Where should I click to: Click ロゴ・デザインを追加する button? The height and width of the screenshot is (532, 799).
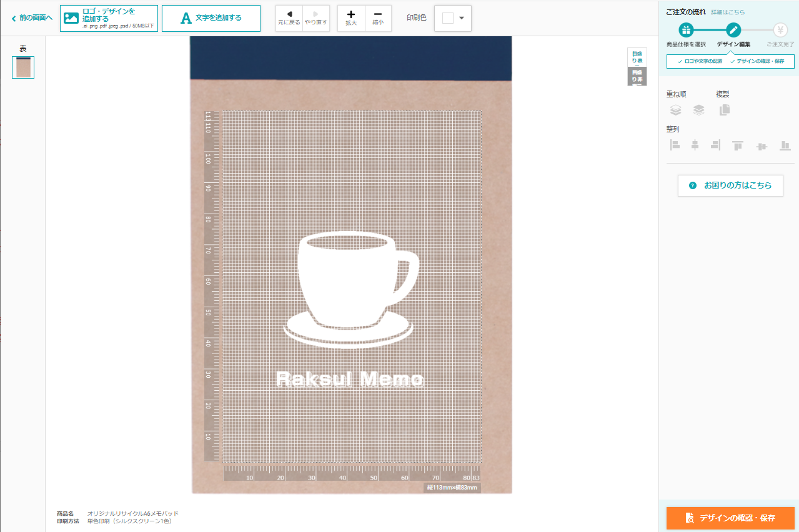pyautogui.click(x=109, y=18)
